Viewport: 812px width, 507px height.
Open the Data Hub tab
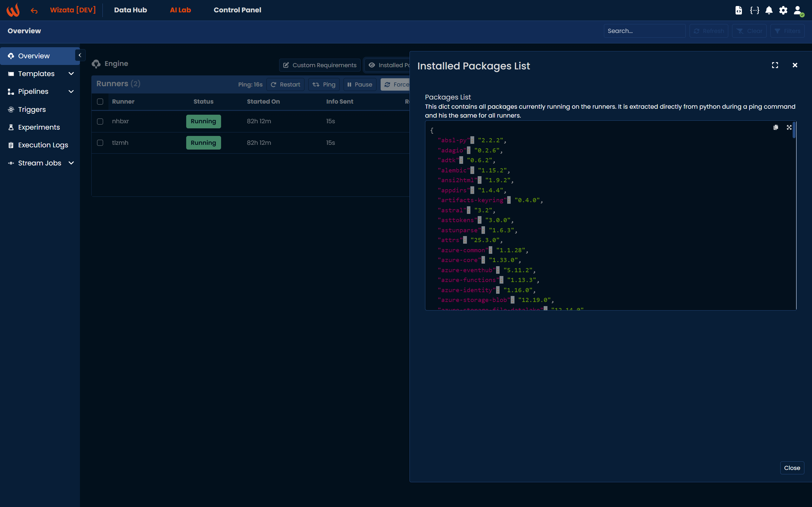(x=130, y=10)
